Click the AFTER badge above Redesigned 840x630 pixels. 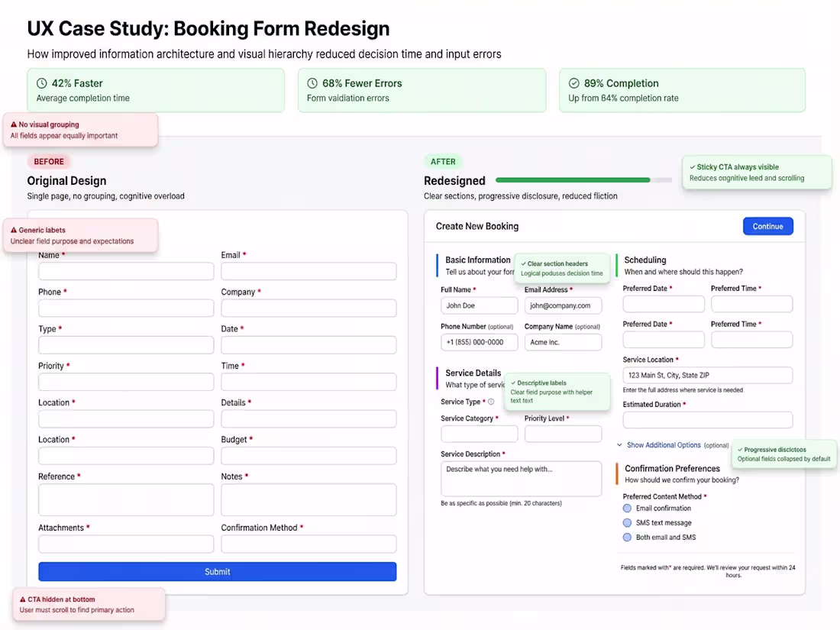click(x=443, y=161)
